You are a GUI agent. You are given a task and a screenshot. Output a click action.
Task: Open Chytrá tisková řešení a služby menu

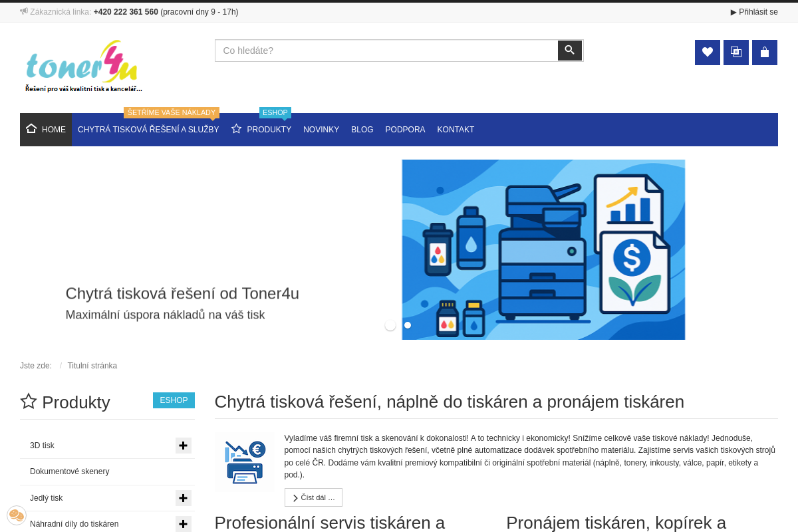[148, 130]
